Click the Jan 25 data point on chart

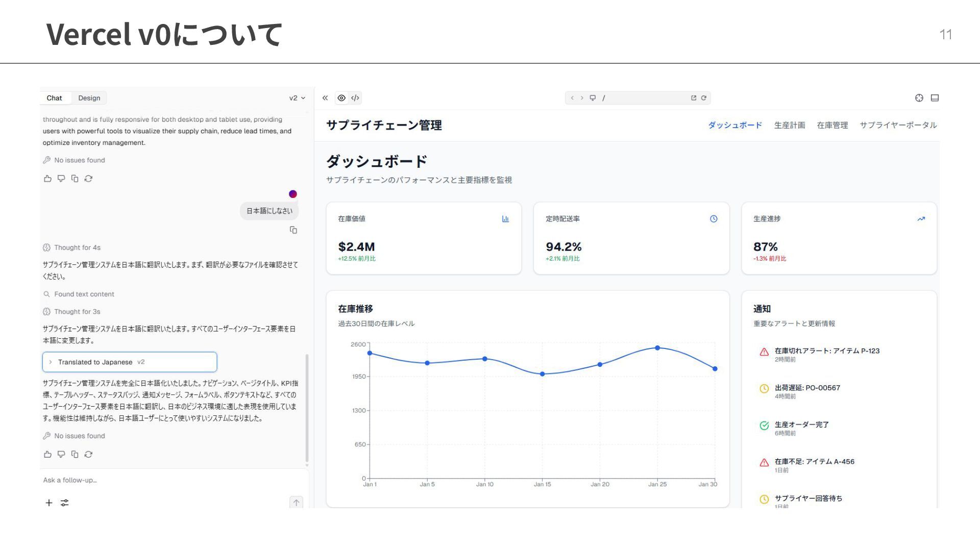click(657, 348)
